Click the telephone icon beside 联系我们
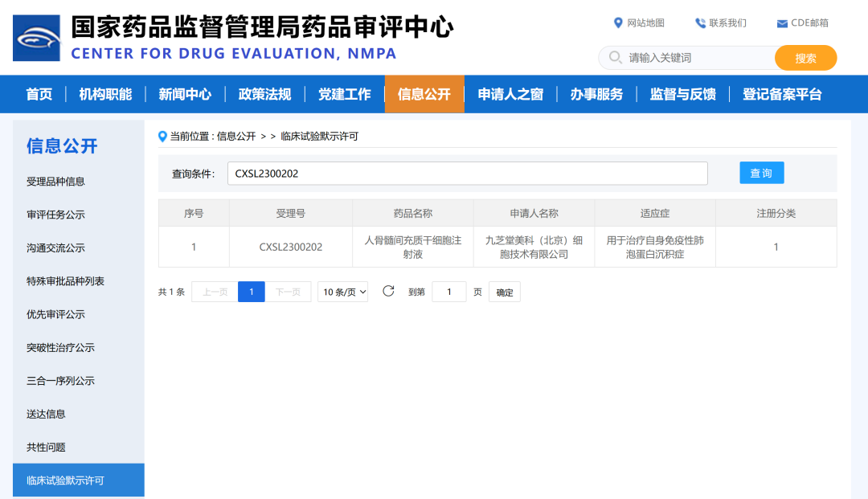Viewport: 868px width, 499px height. pos(698,22)
